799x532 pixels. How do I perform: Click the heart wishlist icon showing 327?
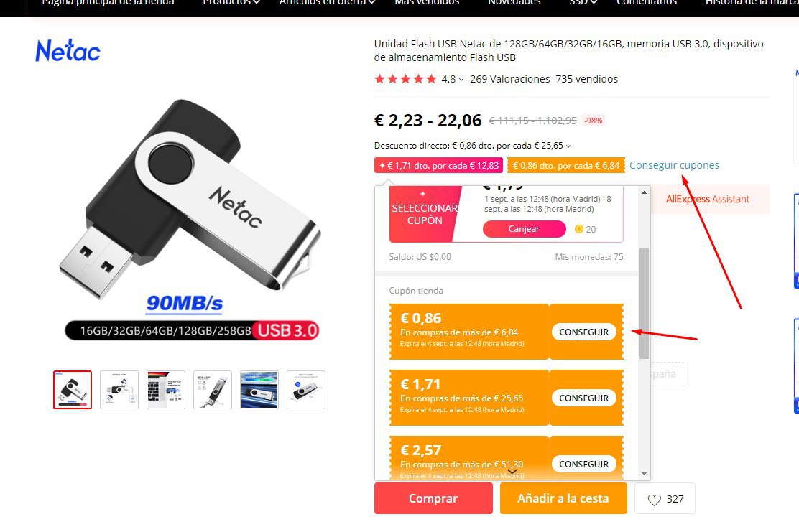(655, 500)
